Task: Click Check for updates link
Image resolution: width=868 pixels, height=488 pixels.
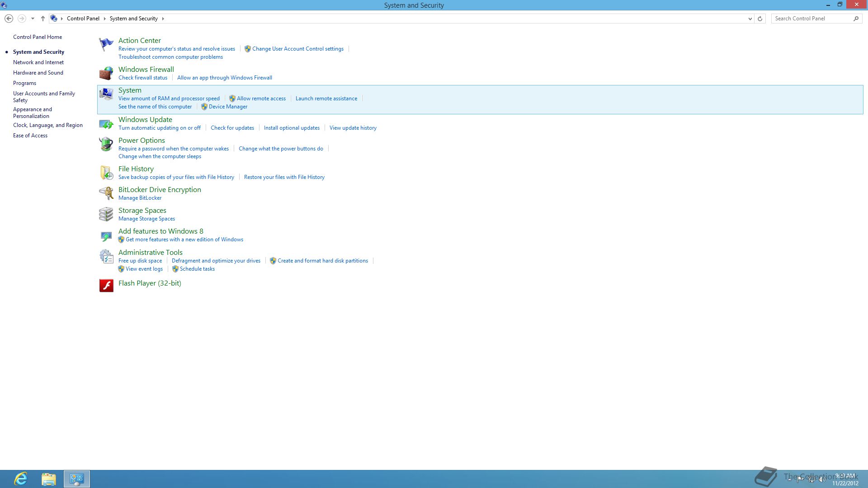Action: pos(232,128)
